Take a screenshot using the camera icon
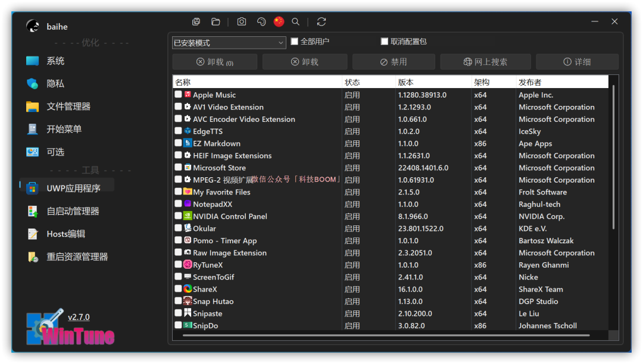This screenshot has width=643, height=364. [241, 21]
